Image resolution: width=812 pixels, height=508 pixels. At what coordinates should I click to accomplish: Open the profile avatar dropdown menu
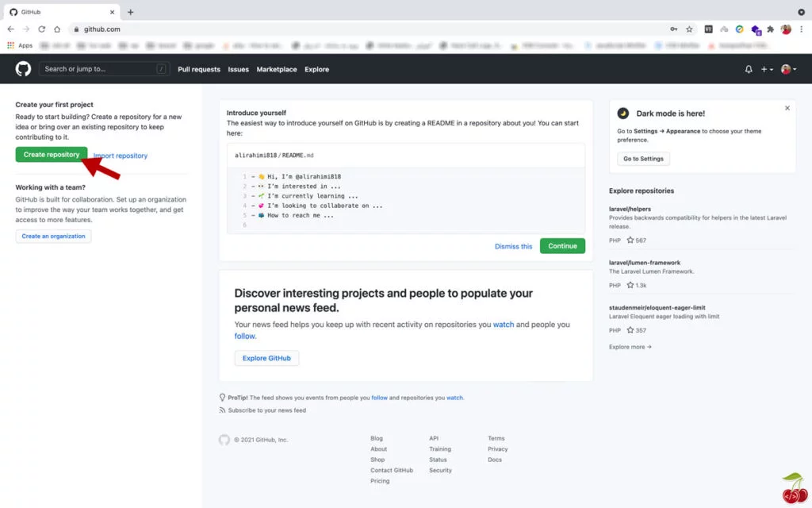click(785, 69)
